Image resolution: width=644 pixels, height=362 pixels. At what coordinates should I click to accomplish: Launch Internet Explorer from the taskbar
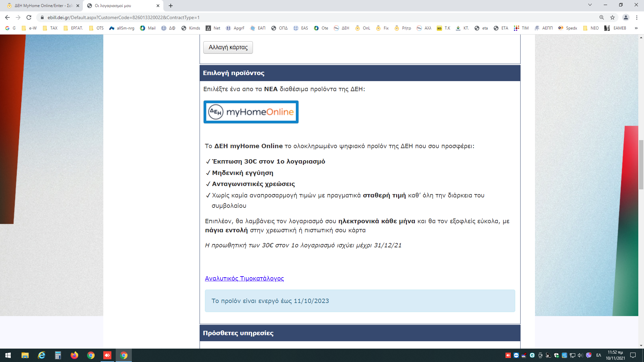click(41, 355)
